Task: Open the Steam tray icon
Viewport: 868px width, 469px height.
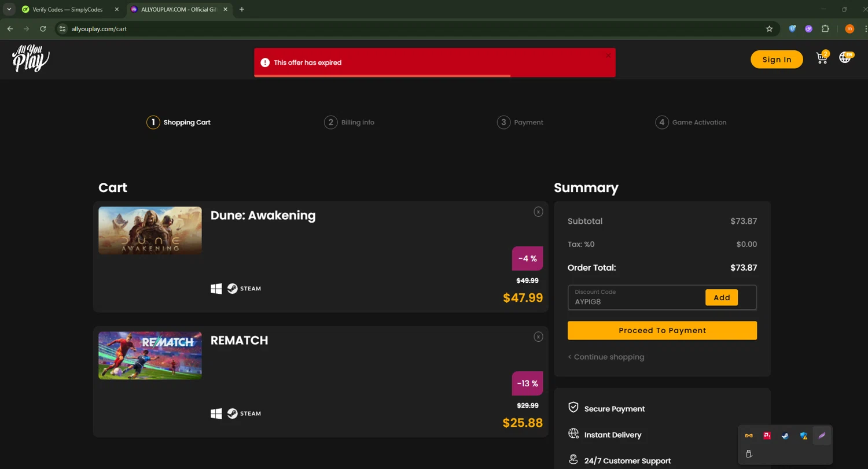Action: [785, 435]
